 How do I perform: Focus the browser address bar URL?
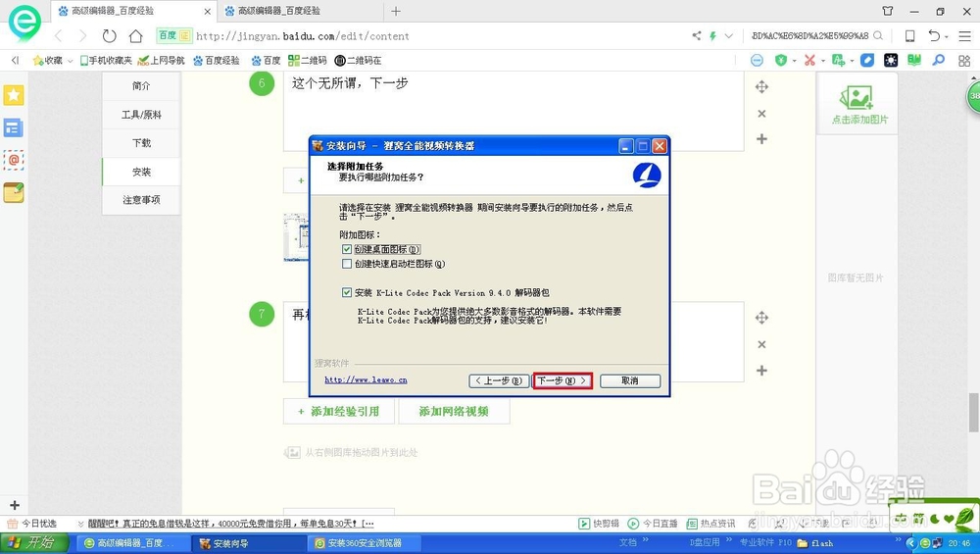(303, 36)
